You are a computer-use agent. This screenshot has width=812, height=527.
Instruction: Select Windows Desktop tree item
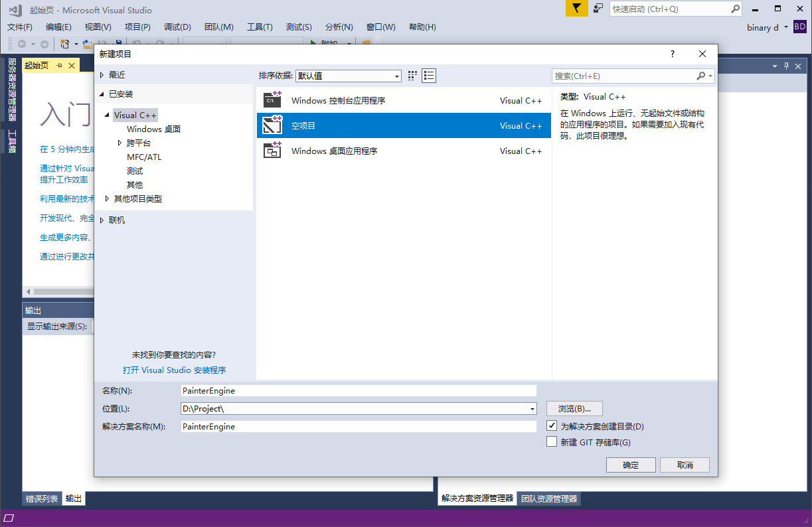point(154,129)
